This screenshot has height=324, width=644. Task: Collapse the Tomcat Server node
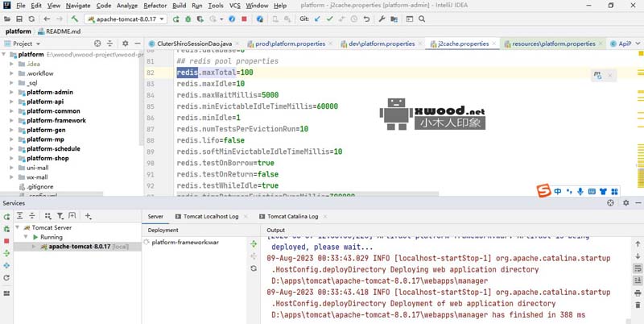click(x=17, y=227)
